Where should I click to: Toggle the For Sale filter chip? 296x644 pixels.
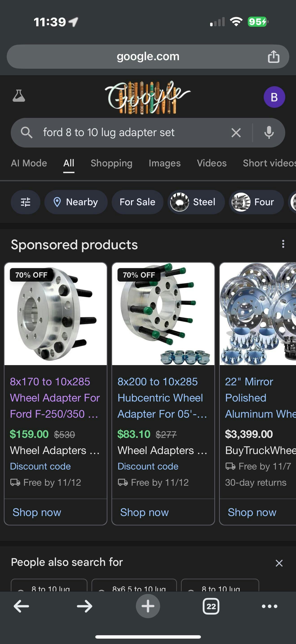point(137,202)
